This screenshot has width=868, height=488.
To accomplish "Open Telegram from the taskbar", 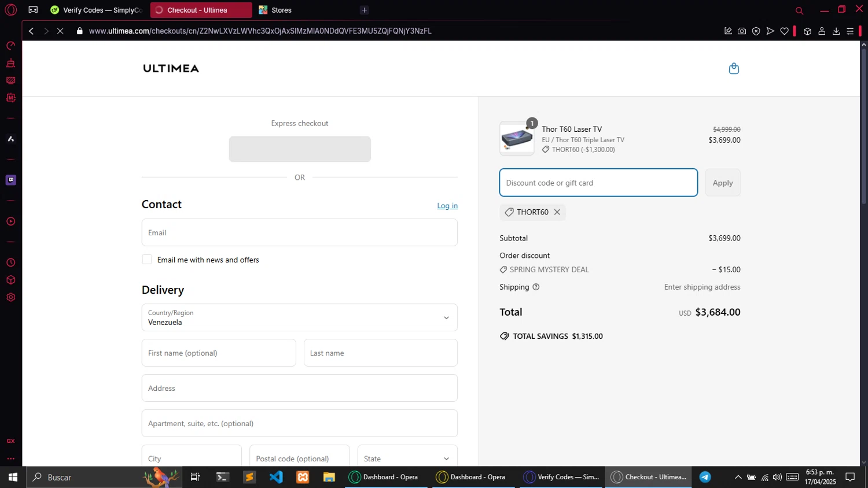I will point(705,477).
